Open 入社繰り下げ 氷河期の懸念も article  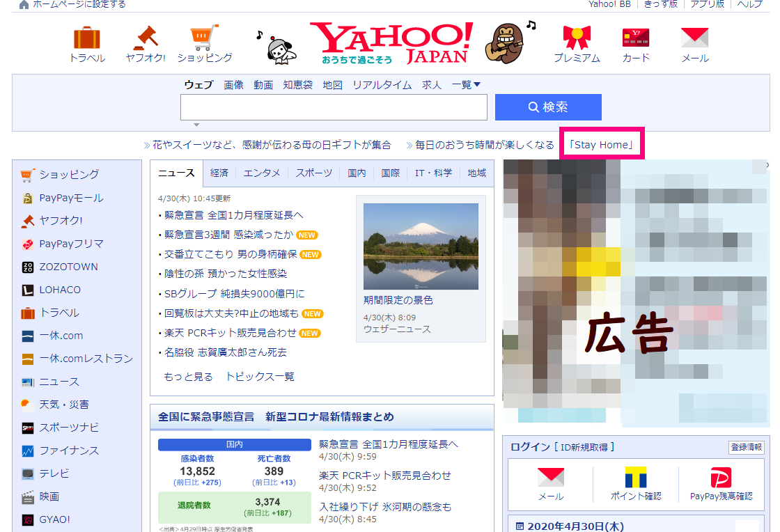point(385,507)
